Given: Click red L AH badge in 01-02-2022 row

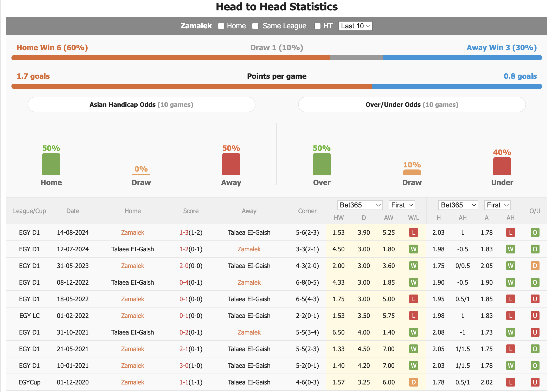Looking at the screenshot, I should click(511, 316).
